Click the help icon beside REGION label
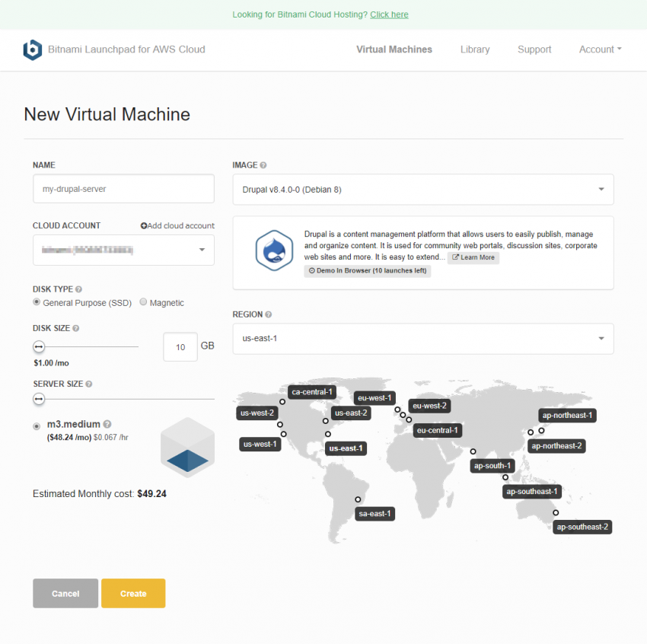647x644 pixels. (269, 314)
